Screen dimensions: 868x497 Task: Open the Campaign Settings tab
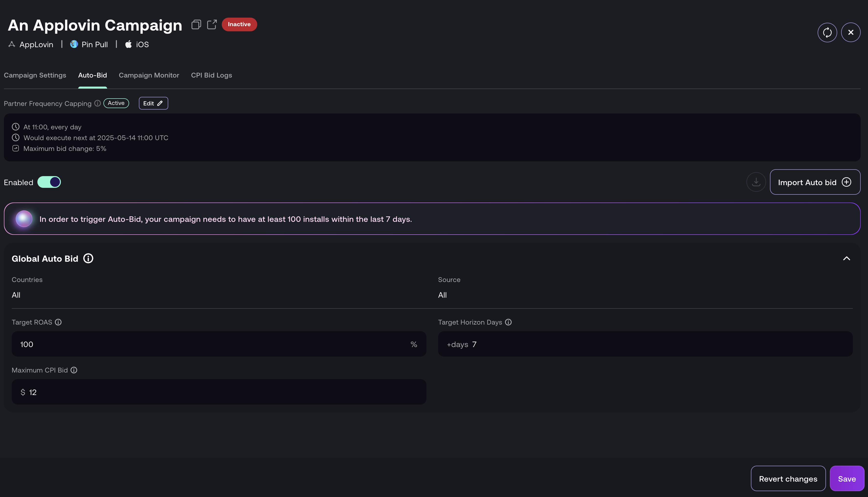point(35,75)
